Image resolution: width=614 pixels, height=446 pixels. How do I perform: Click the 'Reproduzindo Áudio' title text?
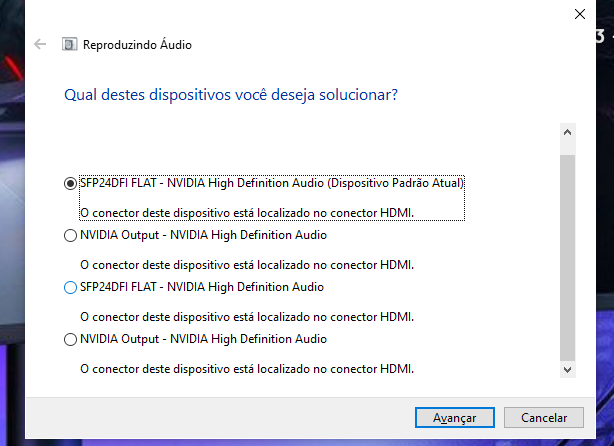[137, 45]
